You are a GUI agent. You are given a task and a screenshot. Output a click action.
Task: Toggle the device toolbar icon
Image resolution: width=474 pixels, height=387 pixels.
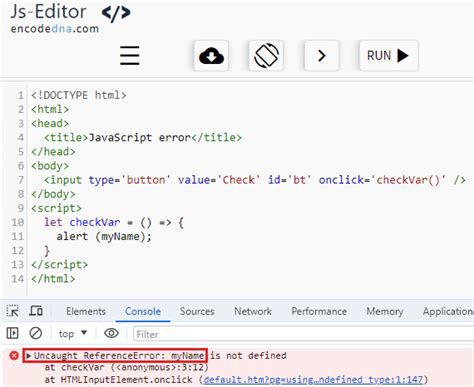(x=36, y=311)
